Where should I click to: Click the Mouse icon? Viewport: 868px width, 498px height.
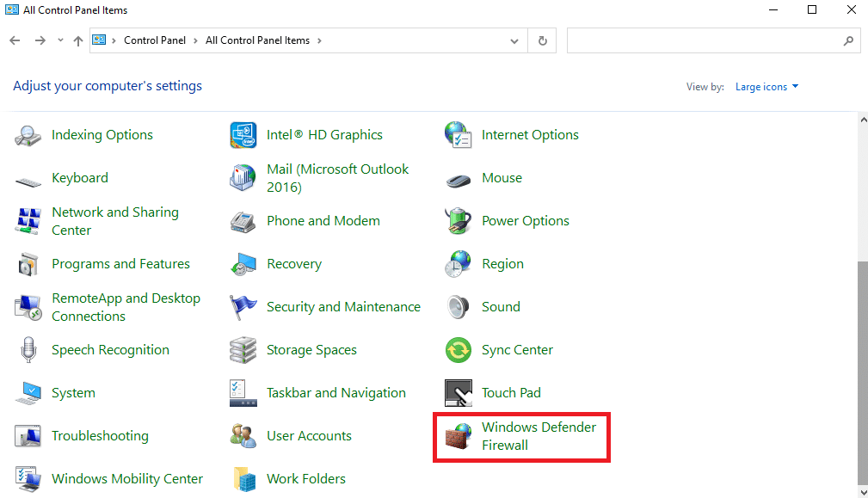459,181
